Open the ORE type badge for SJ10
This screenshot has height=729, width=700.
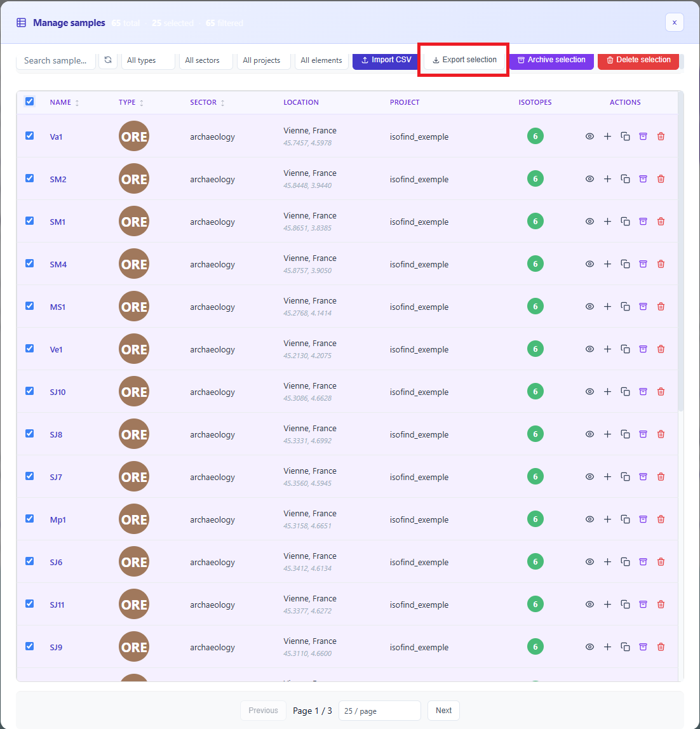coord(133,391)
